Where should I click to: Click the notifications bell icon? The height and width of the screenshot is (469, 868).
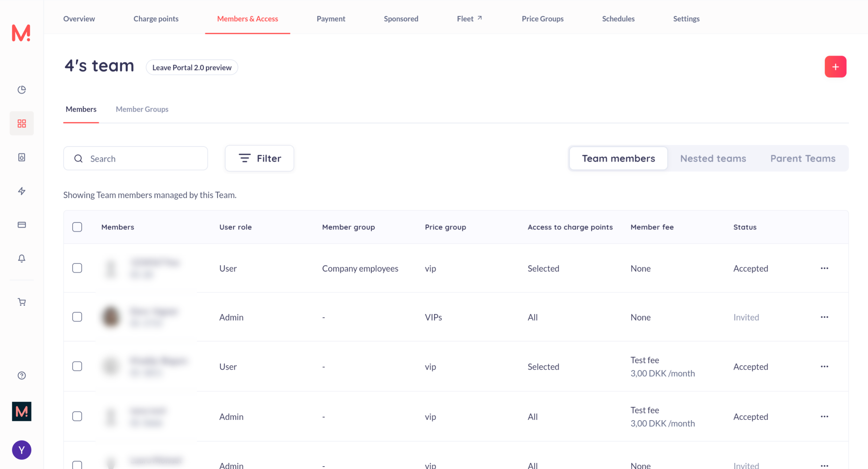(x=22, y=259)
